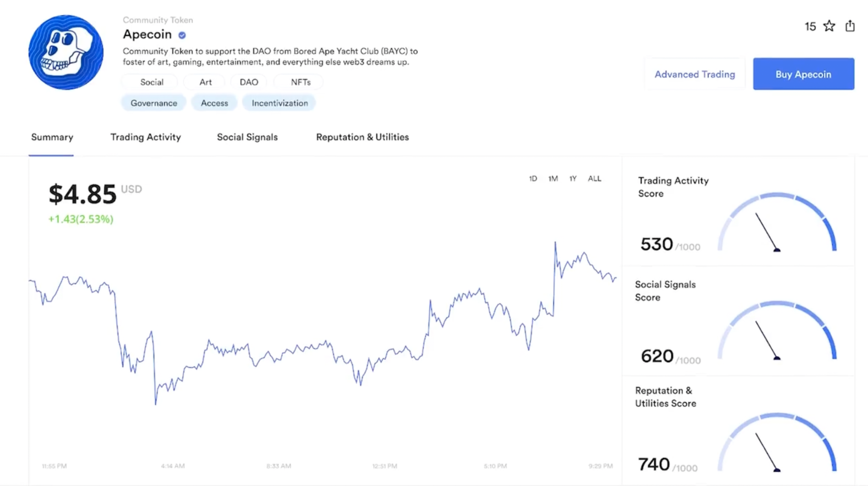Image resolution: width=868 pixels, height=486 pixels.
Task: Click the Apecoin verified badge icon
Action: (x=183, y=34)
